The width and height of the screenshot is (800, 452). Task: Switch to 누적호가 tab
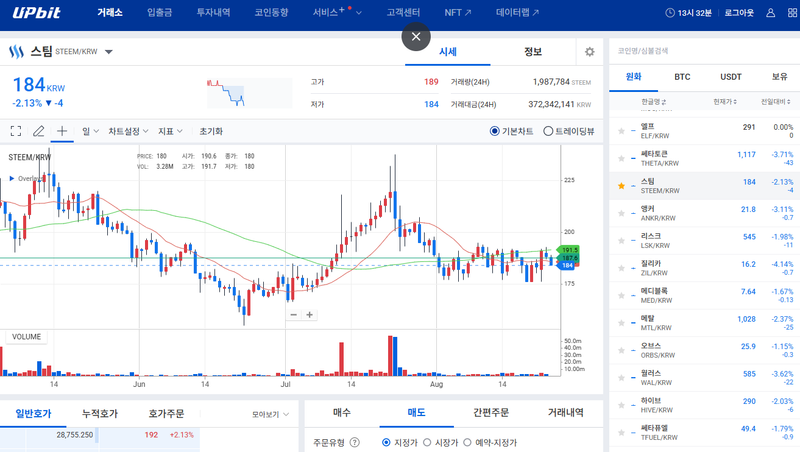click(x=99, y=413)
